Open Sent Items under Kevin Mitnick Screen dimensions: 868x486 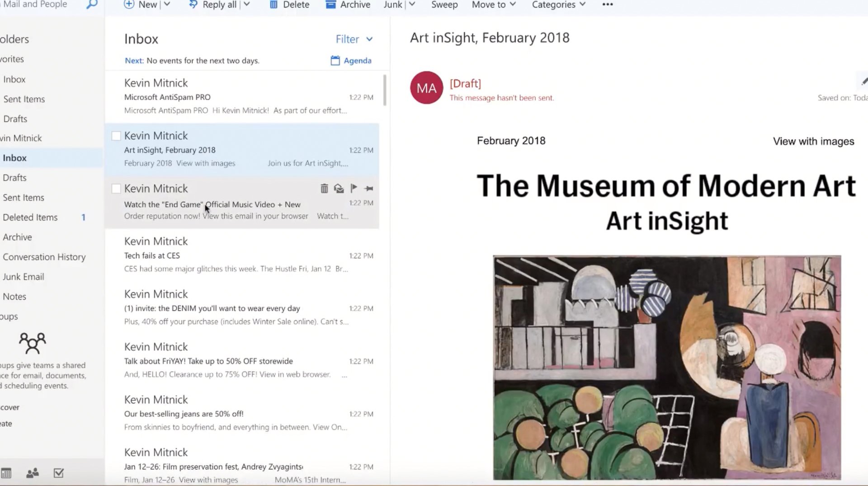24,198
